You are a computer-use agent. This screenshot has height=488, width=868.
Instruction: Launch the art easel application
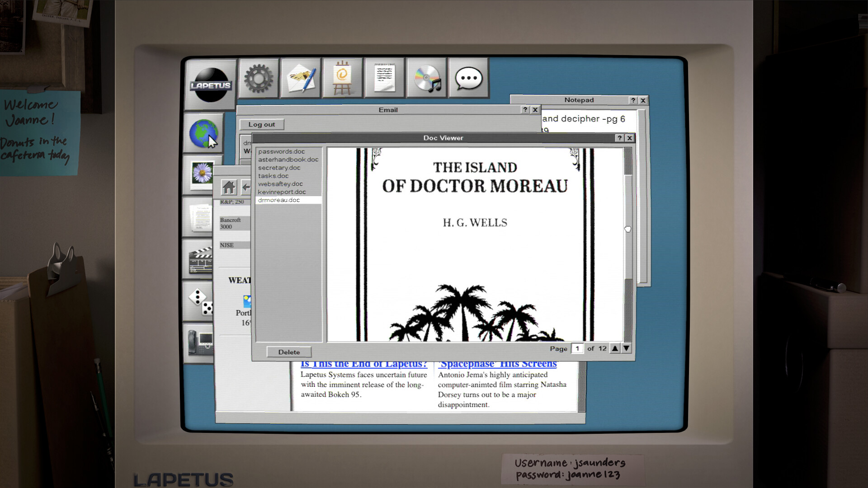coord(342,78)
